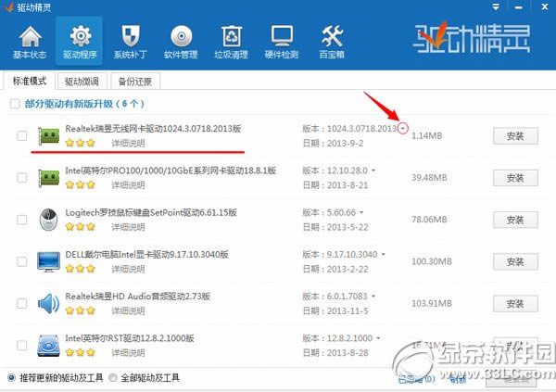The width and height of the screenshot is (556, 392).
Task: Click the 部分驱动有新版升级 (6个) heading
Action: click(x=84, y=104)
